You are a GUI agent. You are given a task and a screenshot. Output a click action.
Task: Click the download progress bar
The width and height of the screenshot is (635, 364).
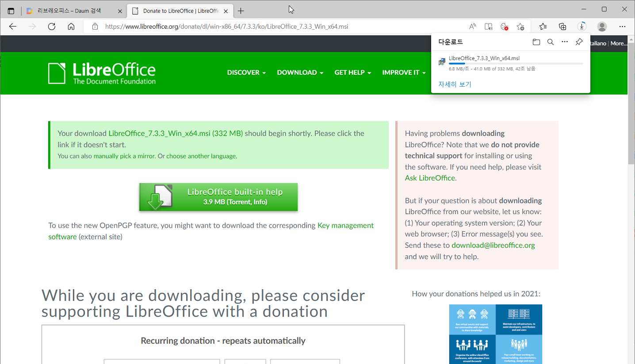tap(516, 64)
